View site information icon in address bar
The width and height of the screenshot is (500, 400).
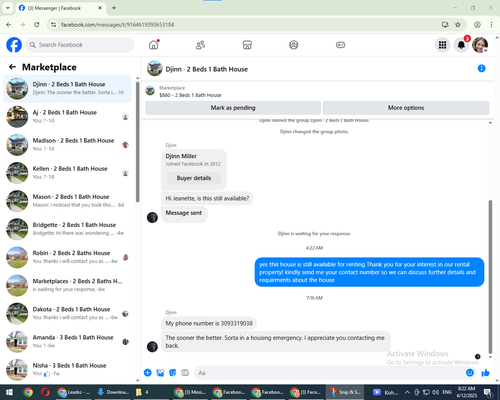(53, 25)
